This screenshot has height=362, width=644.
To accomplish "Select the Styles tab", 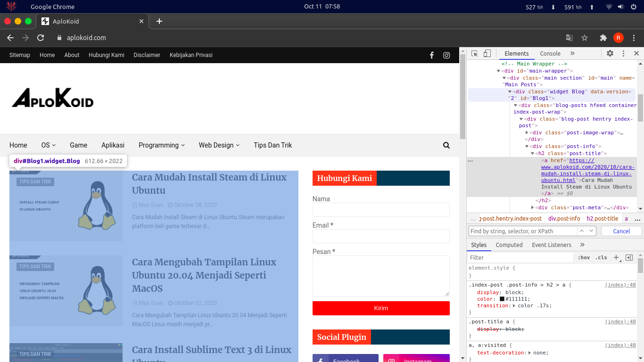I will [x=479, y=245].
